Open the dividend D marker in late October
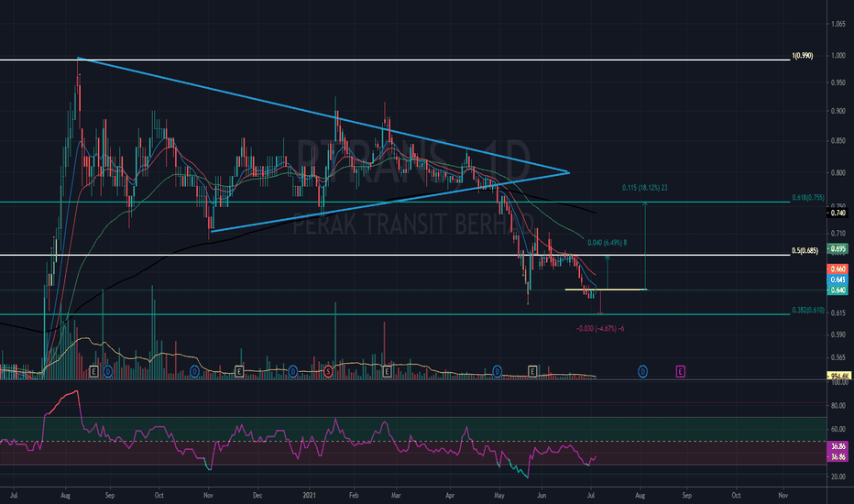Viewport: 854px width, 504px height. (x=195, y=372)
